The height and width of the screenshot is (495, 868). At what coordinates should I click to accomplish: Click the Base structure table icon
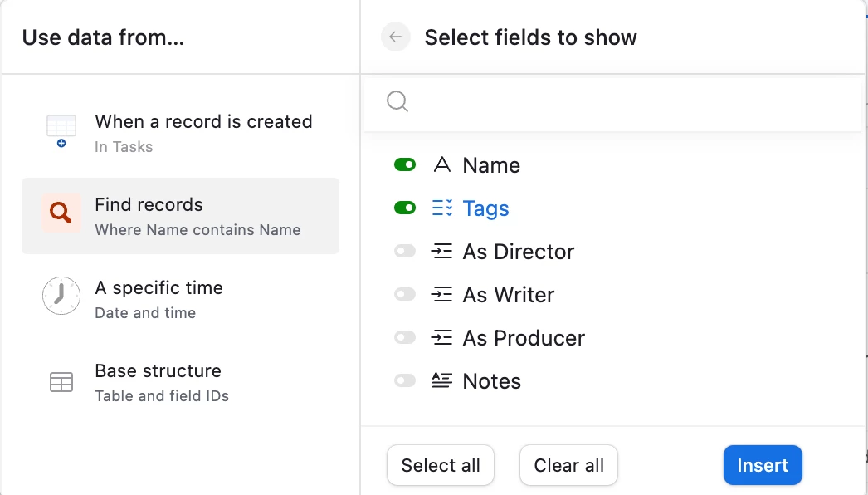pos(61,382)
